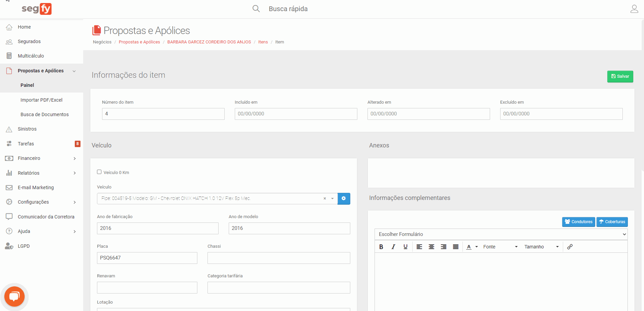Center-align text in the editor
The height and width of the screenshot is (311, 644).
point(431,247)
